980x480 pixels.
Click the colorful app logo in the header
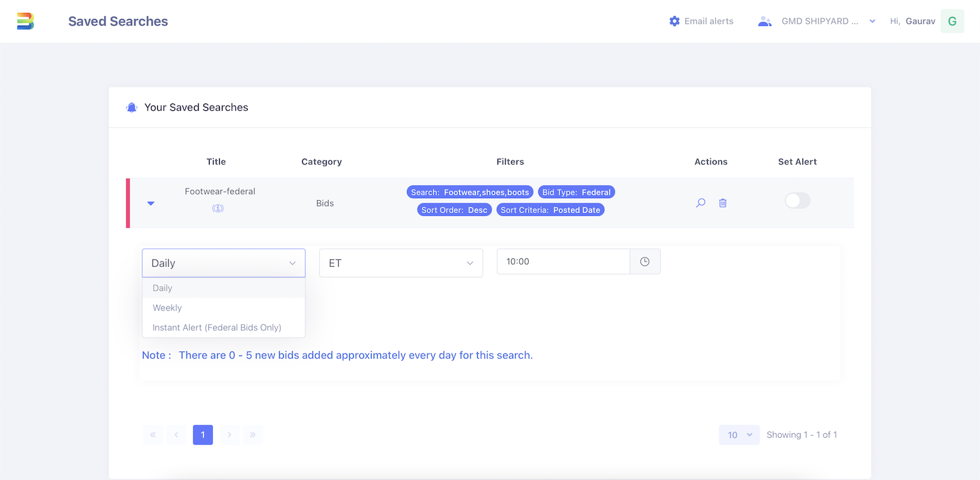pyautogui.click(x=27, y=20)
